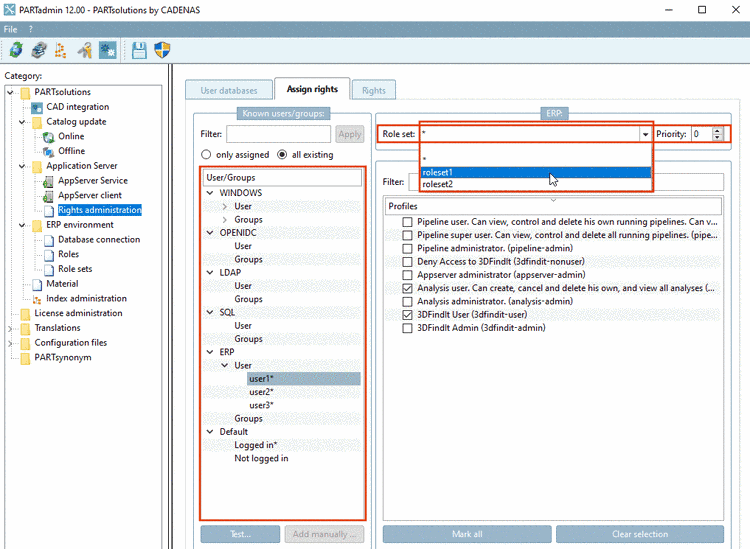Expand Groups under the WINDOWS node

(225, 220)
